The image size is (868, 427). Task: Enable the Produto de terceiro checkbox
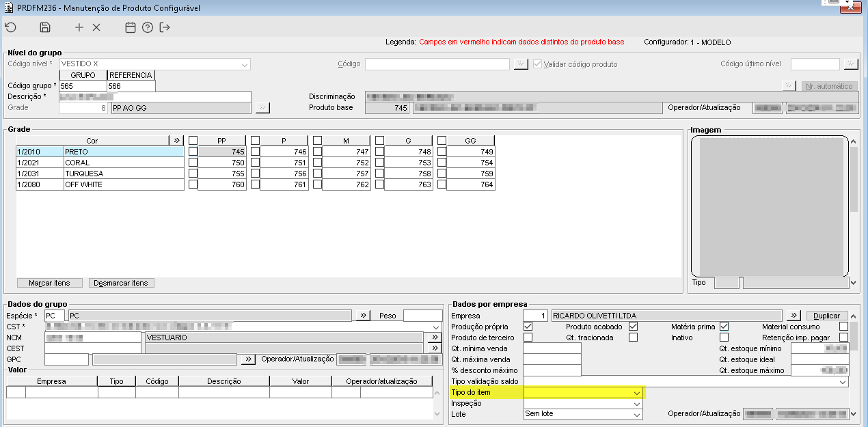click(x=528, y=338)
